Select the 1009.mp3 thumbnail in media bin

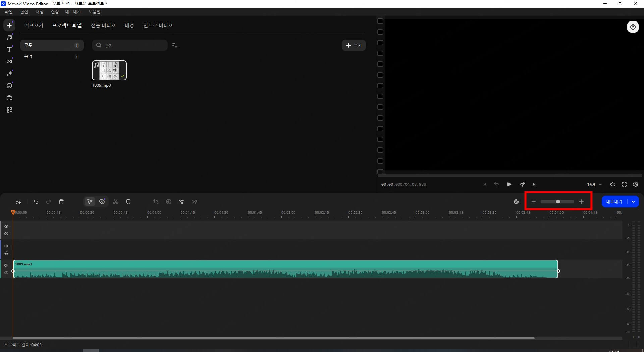pos(109,70)
